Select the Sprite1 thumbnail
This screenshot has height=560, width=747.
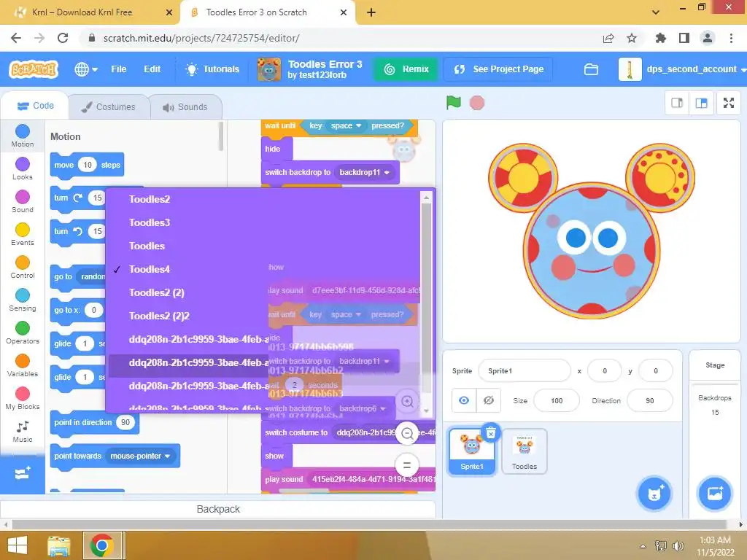pos(472,451)
